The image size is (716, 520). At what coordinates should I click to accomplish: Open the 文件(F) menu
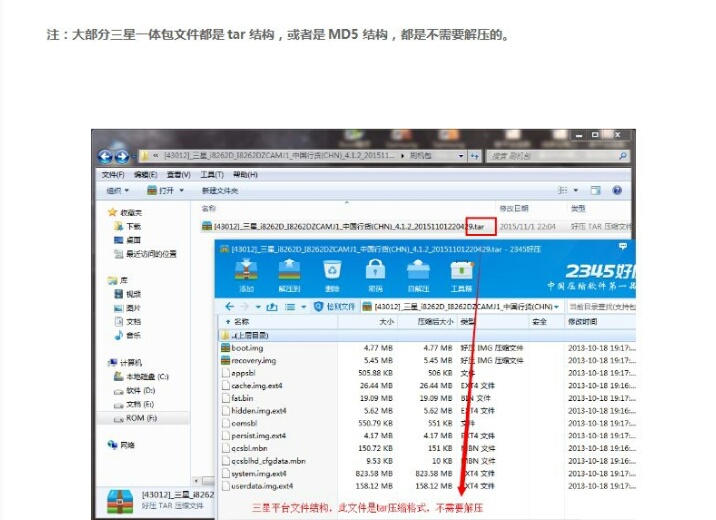[113, 174]
